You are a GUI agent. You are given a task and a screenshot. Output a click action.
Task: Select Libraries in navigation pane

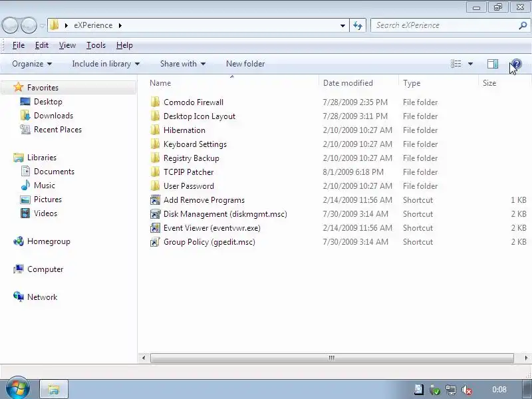42,158
